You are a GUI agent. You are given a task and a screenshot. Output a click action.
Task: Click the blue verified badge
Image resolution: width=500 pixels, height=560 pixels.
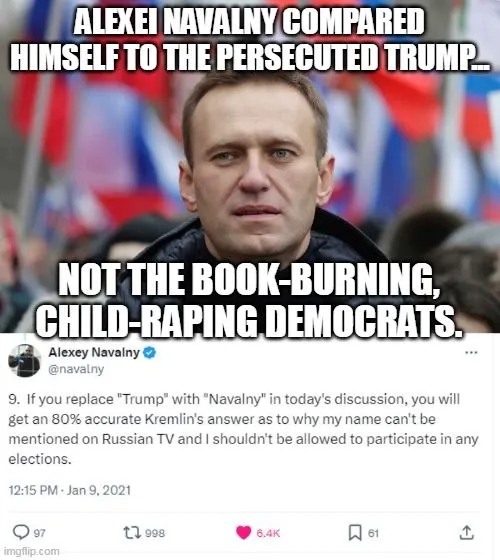pyautogui.click(x=149, y=352)
